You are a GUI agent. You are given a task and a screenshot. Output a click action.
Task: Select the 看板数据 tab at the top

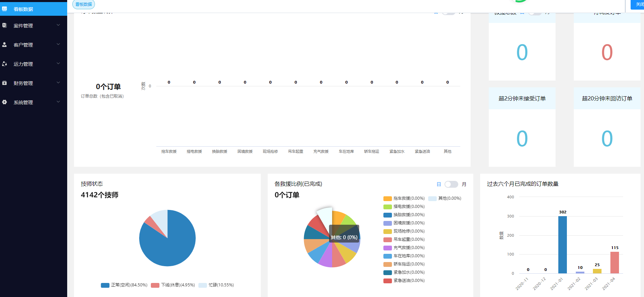[84, 4]
